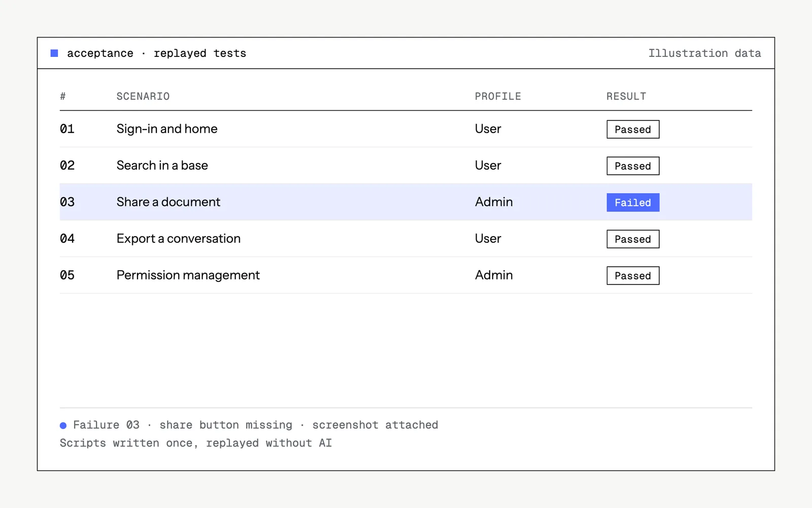Click the "Failure 03 · share button missing" note
Image resolution: width=812 pixels, height=508 pixels.
183,425
